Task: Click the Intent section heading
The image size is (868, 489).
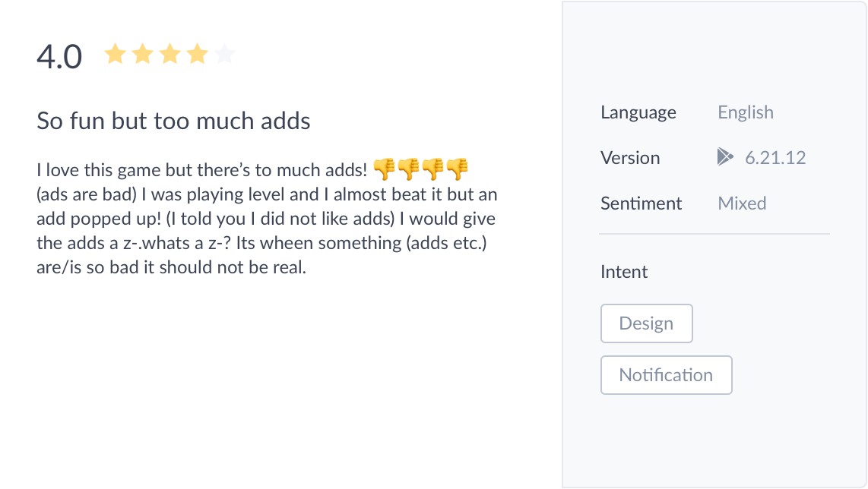Action: [624, 272]
